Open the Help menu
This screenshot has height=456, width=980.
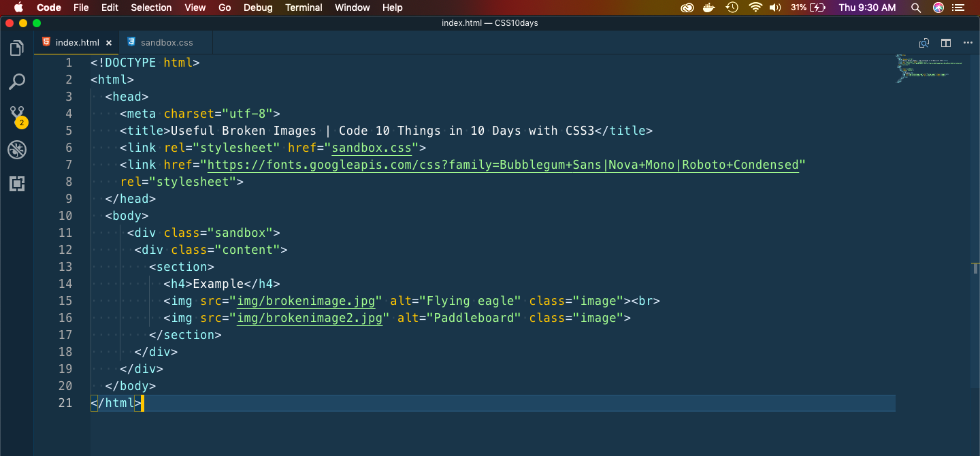point(393,7)
